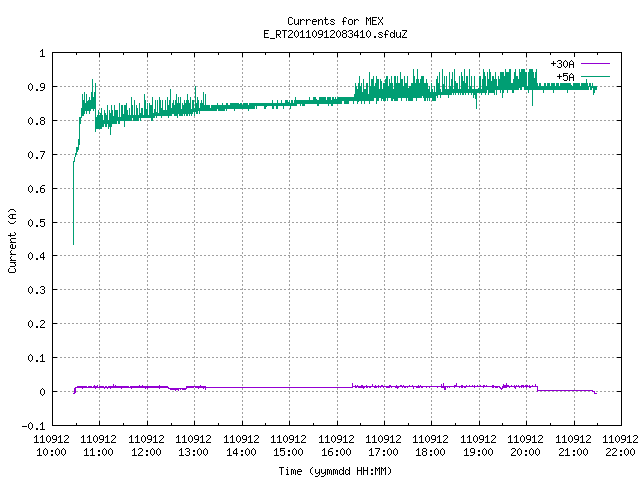
Task: Click the "Time (yymmdd HH:MM)" x-axis label
Action: (335, 471)
